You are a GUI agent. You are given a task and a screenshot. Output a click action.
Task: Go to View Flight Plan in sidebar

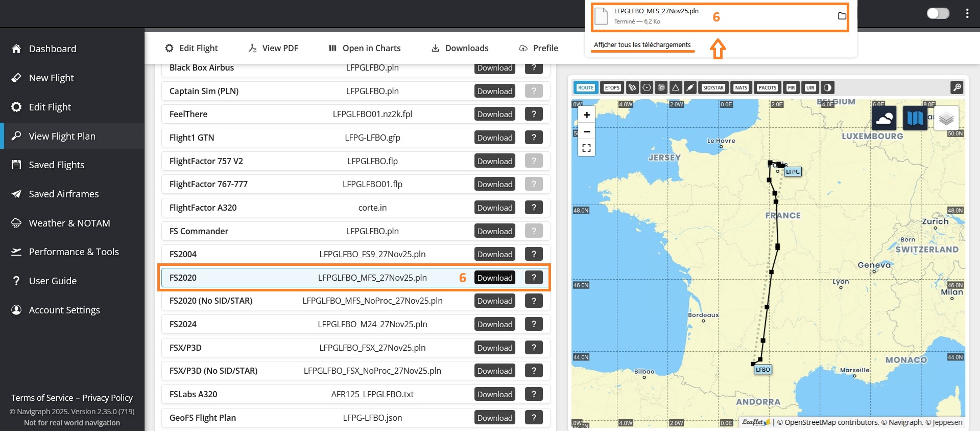point(72,136)
